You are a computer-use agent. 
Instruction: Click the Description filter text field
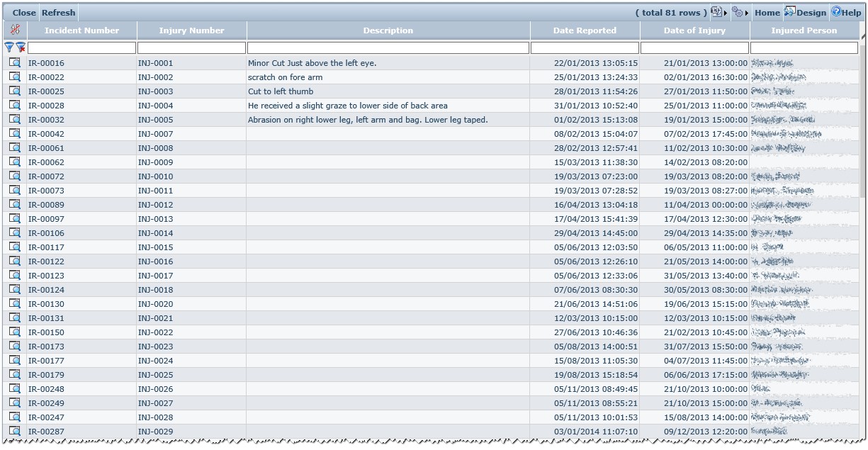pos(388,47)
